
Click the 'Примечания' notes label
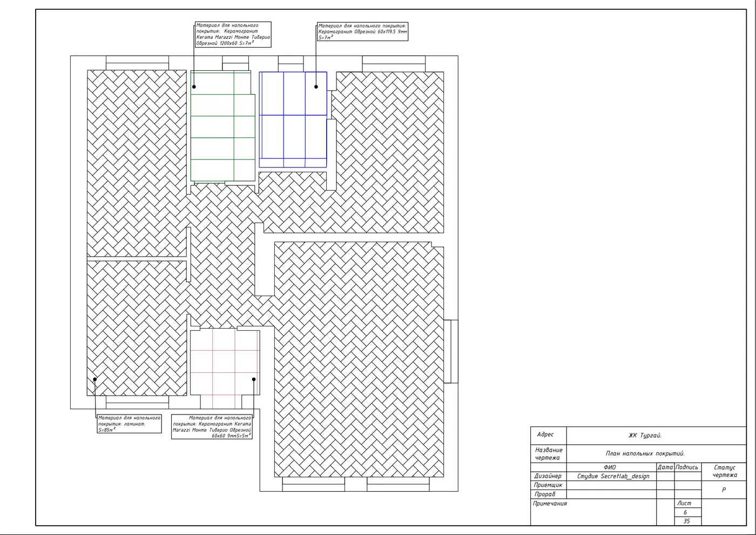click(x=550, y=504)
